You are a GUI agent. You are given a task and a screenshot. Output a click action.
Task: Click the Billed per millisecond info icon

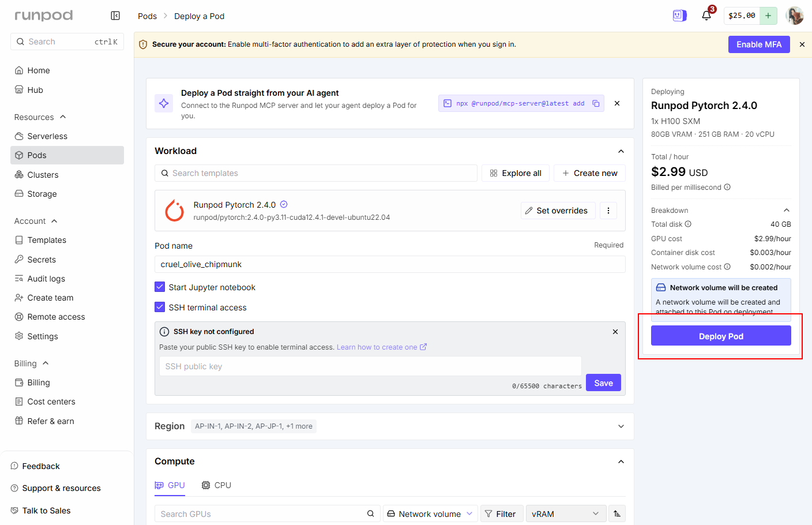[x=727, y=187]
